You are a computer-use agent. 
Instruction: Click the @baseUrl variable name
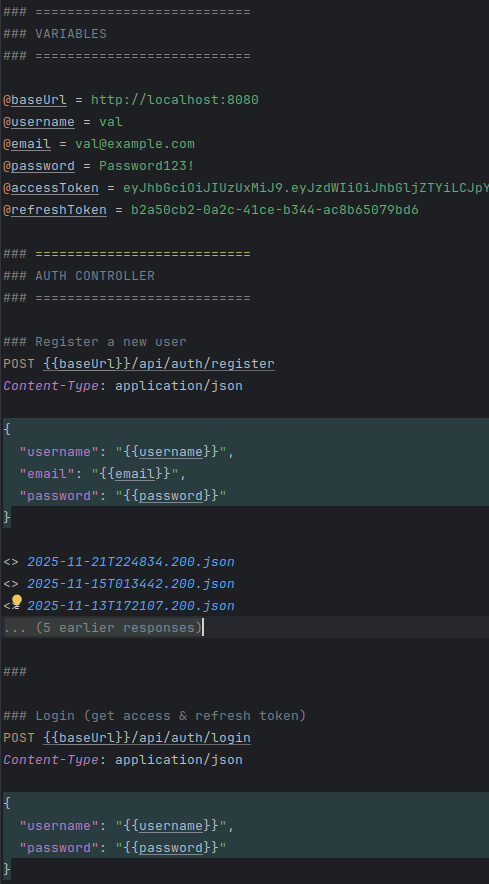(x=35, y=100)
